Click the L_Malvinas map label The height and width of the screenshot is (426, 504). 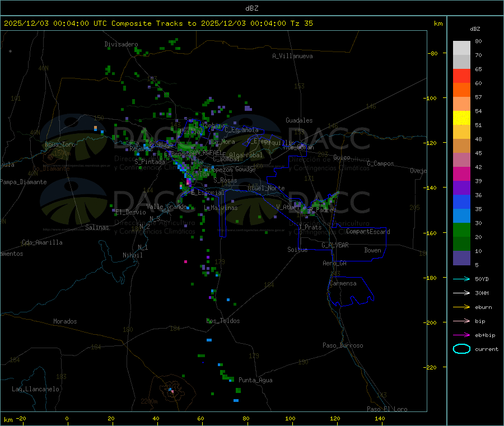(x=221, y=208)
